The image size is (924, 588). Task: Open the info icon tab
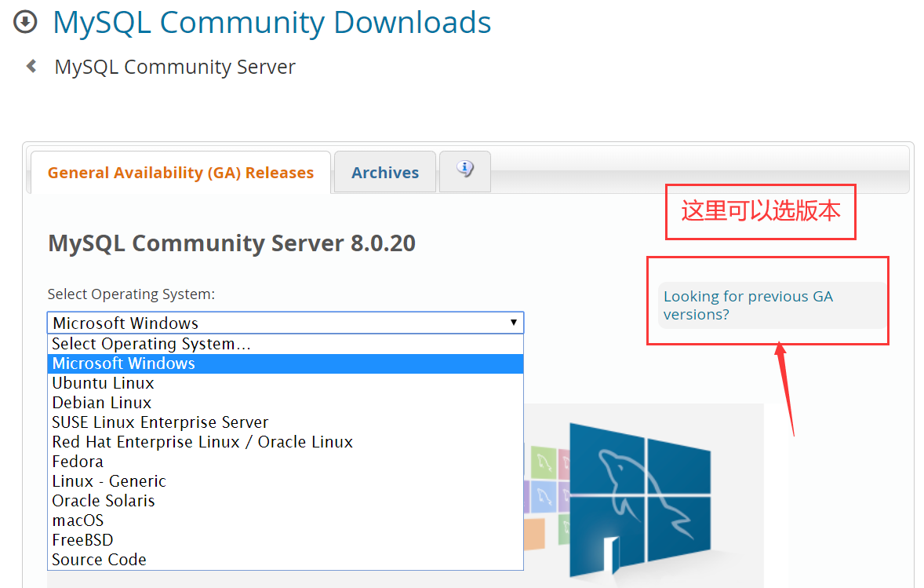click(x=465, y=171)
